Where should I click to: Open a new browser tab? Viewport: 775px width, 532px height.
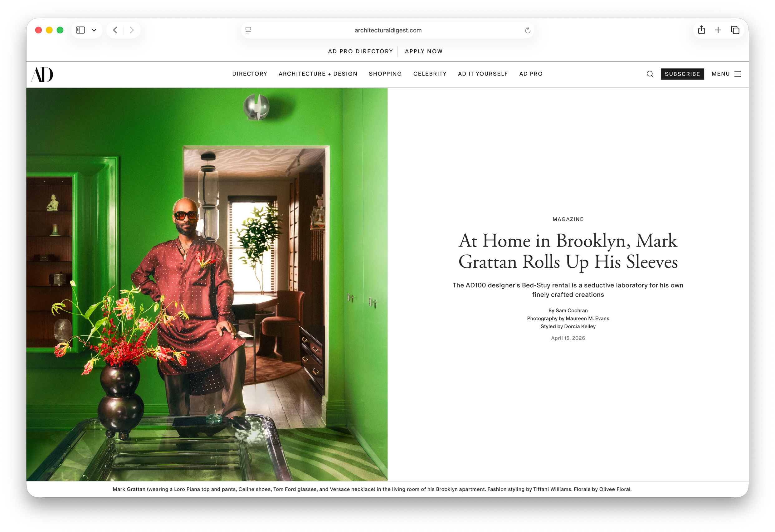tap(718, 30)
